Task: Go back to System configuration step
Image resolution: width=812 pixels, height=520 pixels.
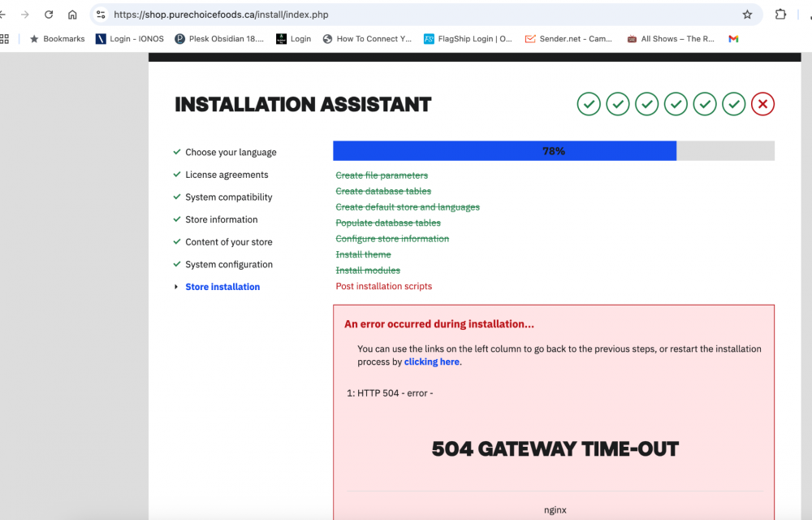Action: pos(229,264)
